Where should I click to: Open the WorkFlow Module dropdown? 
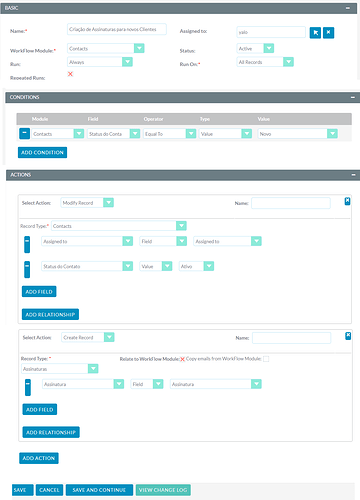click(106, 48)
